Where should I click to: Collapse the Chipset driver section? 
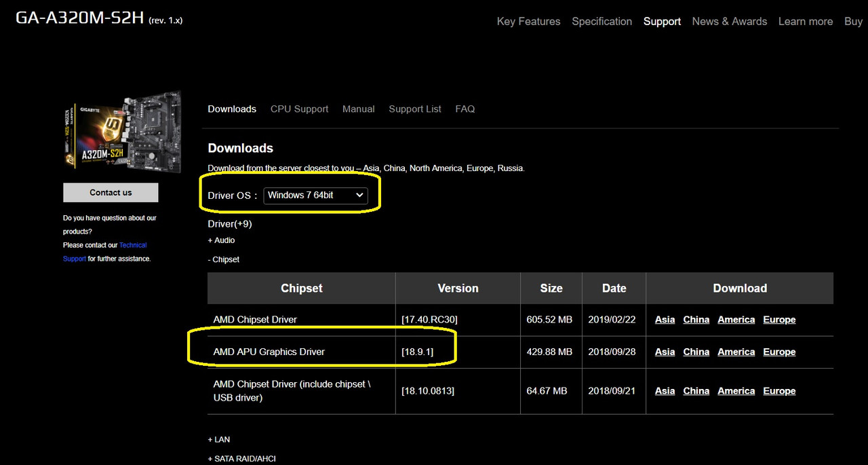click(223, 259)
